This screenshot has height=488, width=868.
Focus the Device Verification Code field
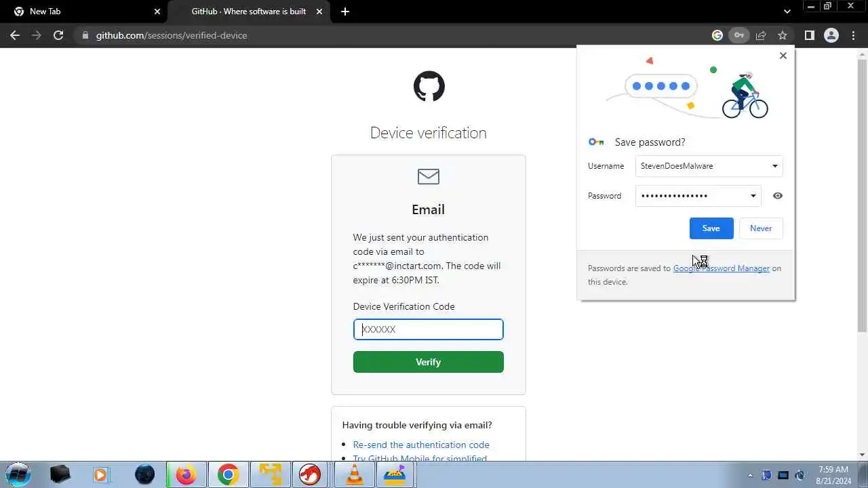click(x=429, y=329)
